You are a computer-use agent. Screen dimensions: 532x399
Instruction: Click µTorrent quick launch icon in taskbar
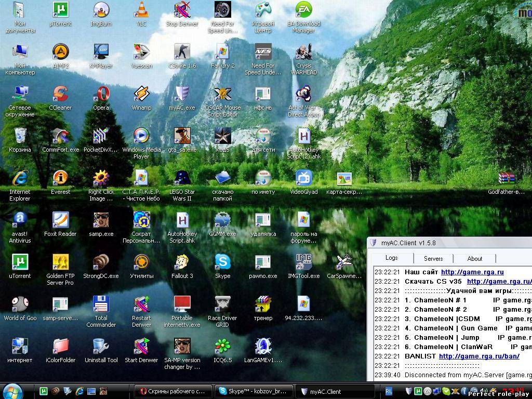coord(44,392)
